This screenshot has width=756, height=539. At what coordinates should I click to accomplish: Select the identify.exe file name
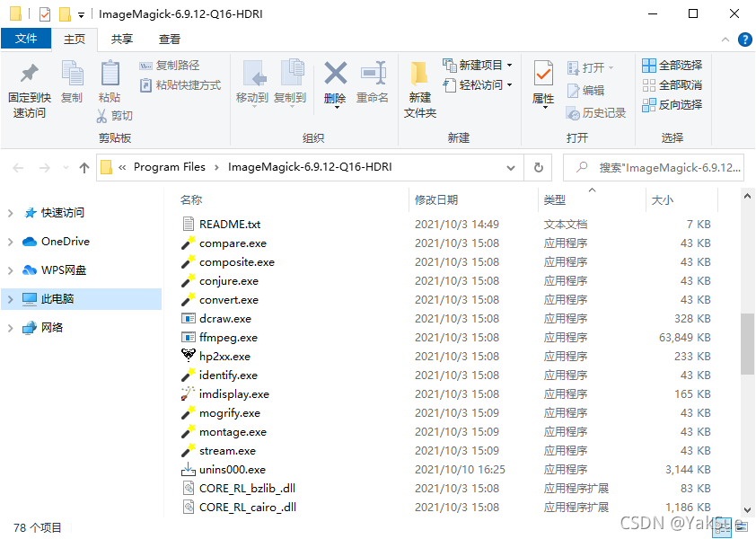pos(228,376)
